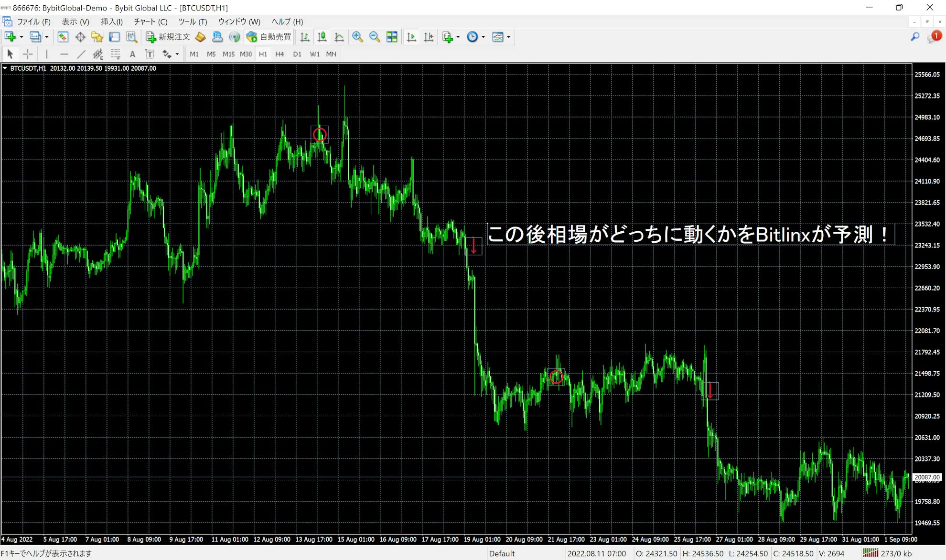Image resolution: width=946 pixels, height=560 pixels.
Task: Select the crosshair tool
Action: 28,54
